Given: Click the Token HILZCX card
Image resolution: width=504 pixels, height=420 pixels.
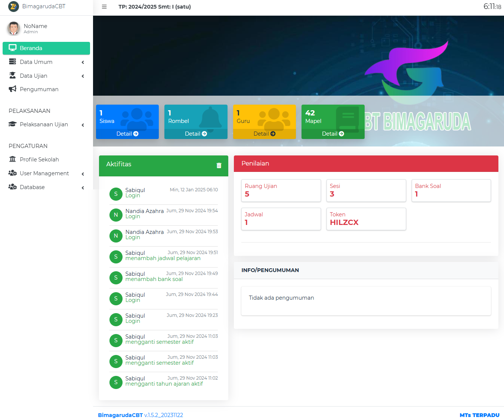Looking at the screenshot, I should pyautogui.click(x=366, y=219).
